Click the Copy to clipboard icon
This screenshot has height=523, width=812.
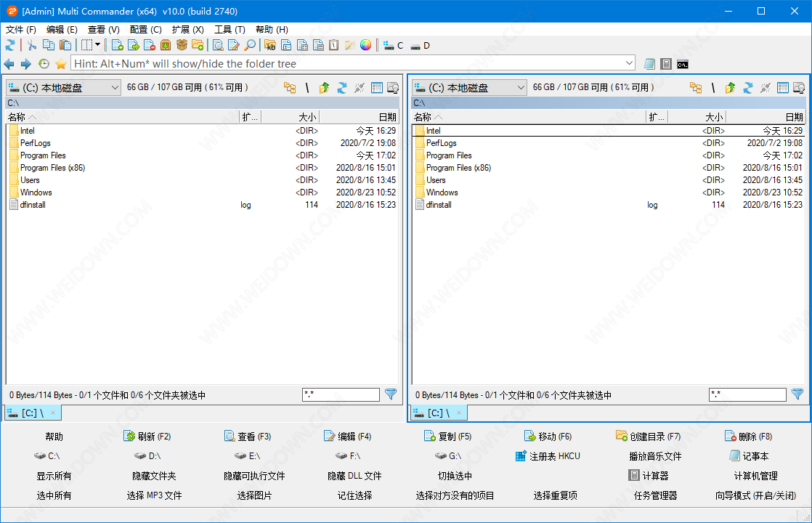48,46
